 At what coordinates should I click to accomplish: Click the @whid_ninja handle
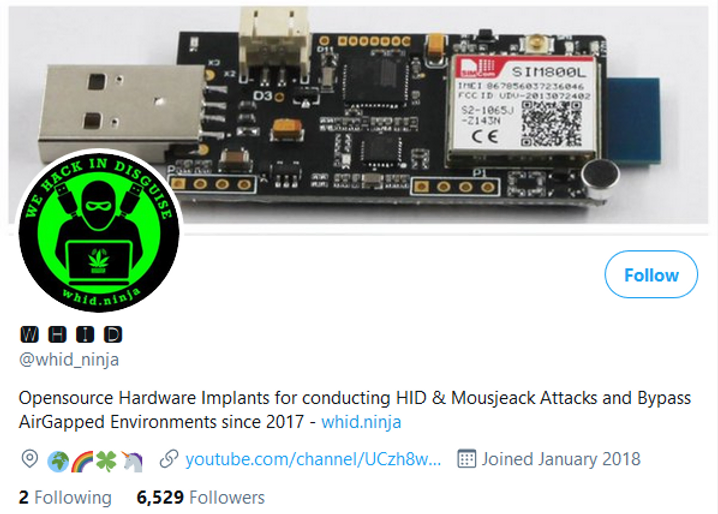point(69,360)
